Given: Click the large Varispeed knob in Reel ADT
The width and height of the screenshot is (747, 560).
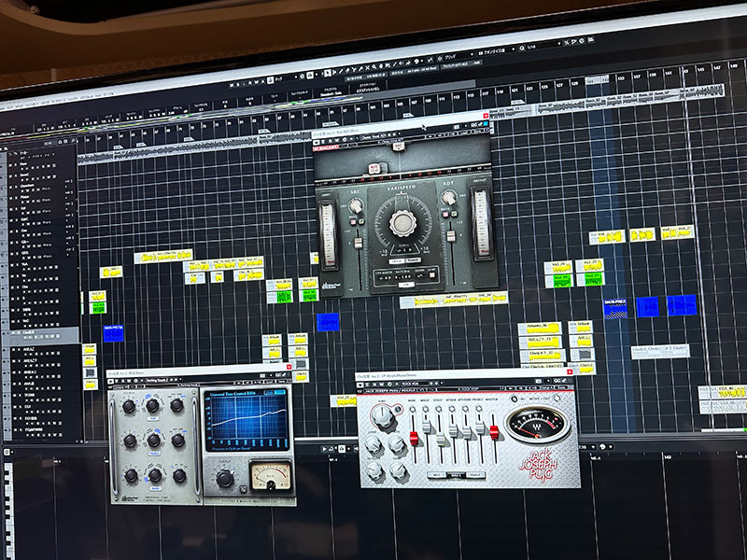Looking at the screenshot, I should [x=403, y=223].
